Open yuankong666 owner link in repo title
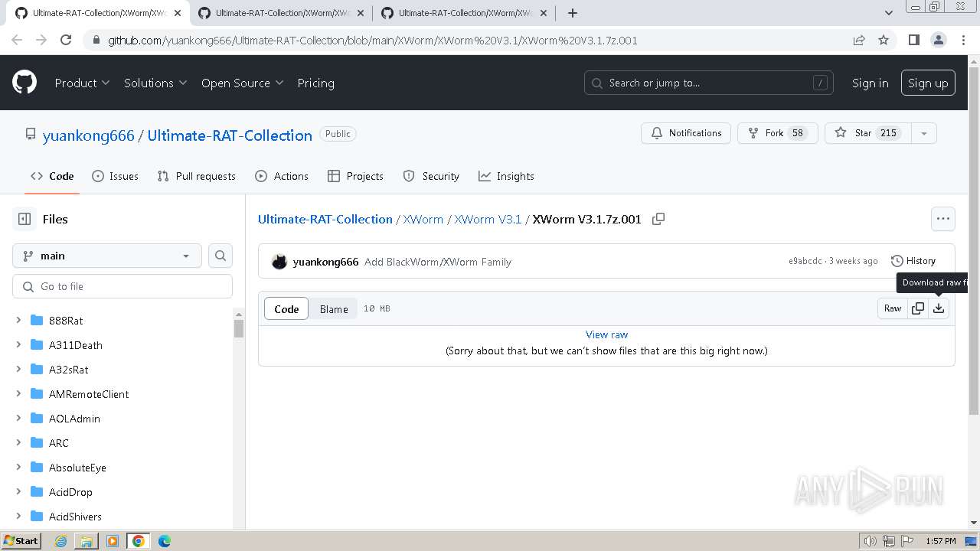This screenshot has height=551, width=980. click(89, 135)
